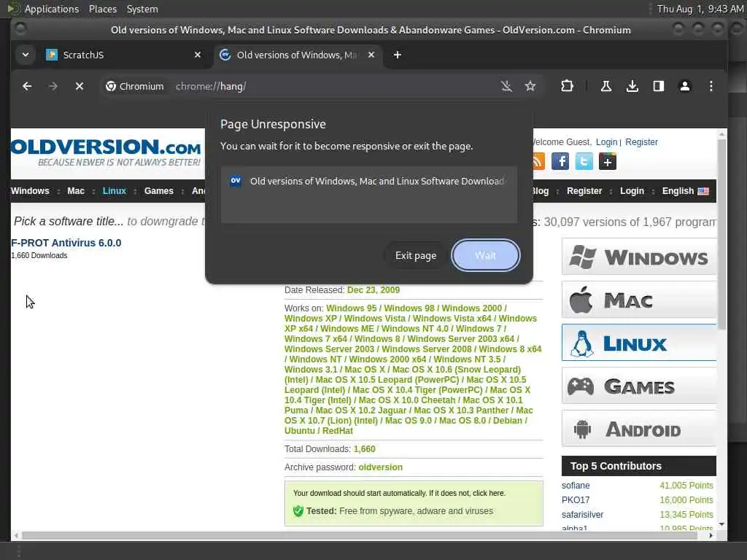Image resolution: width=747 pixels, height=560 pixels.
Task: Click Register in the site navbar
Action: (x=584, y=191)
